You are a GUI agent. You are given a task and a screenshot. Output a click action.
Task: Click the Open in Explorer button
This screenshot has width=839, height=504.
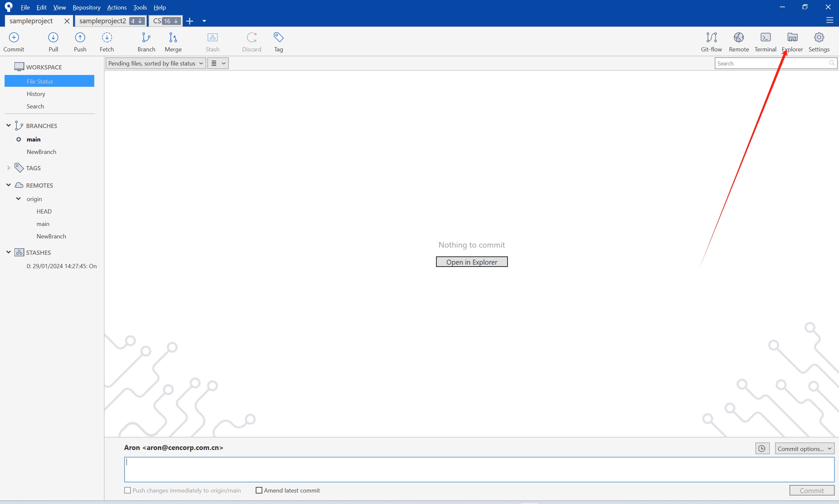point(471,262)
